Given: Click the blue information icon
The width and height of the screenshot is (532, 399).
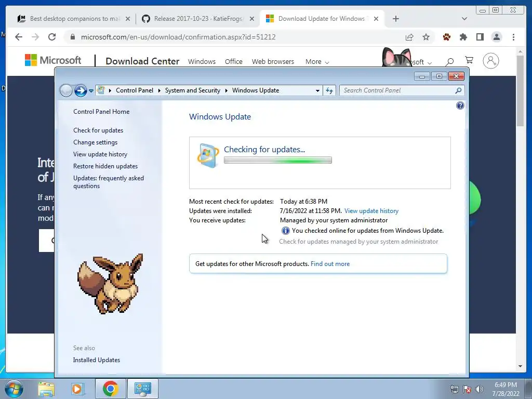Looking at the screenshot, I should click(285, 231).
